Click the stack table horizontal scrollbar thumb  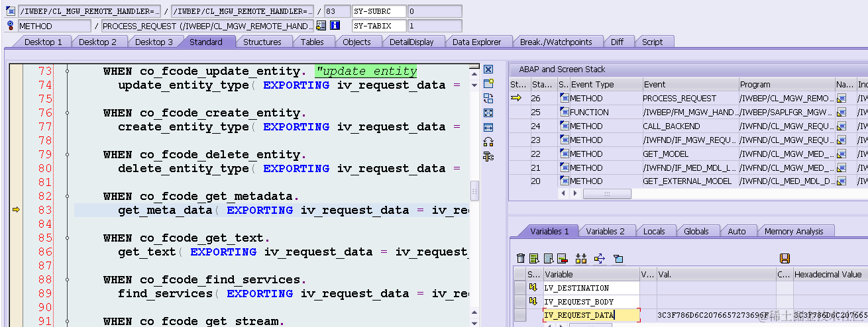[606, 193]
